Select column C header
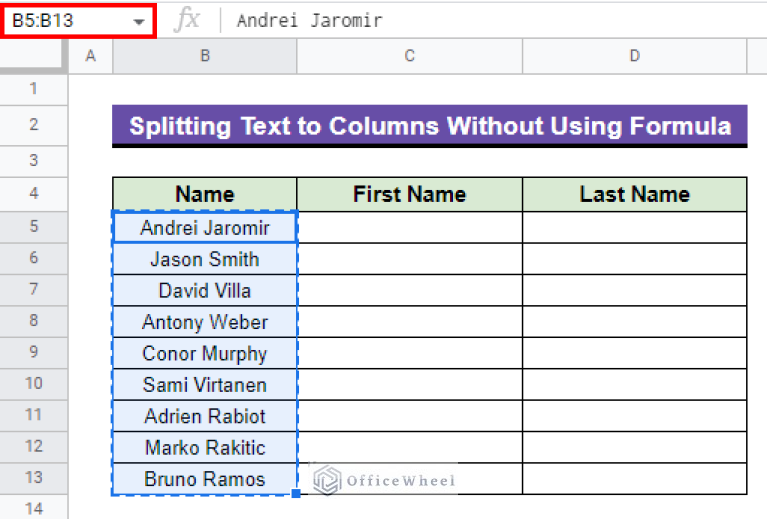Image resolution: width=767 pixels, height=519 pixels. [409, 56]
